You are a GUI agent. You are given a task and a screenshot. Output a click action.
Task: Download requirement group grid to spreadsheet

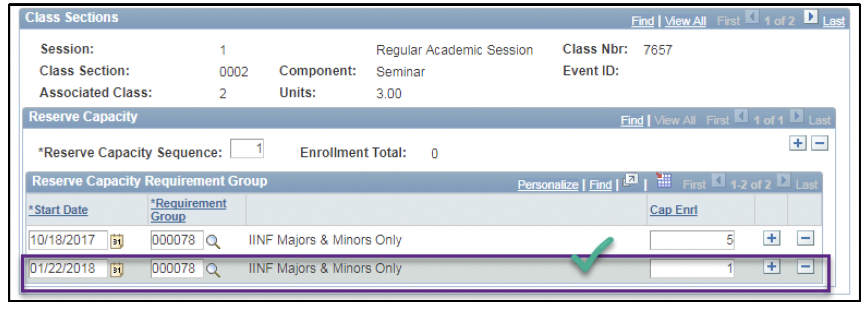664,181
